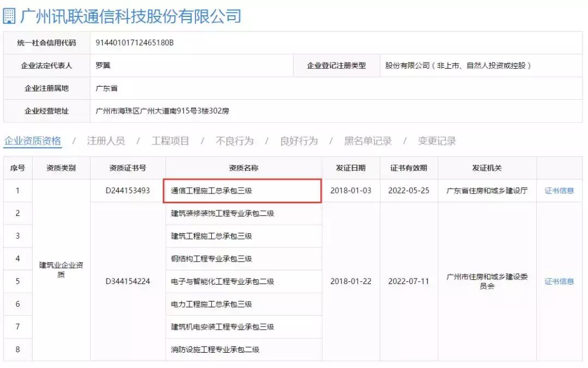
Task: Select credit code 91440101712465180B
Action: point(134,43)
